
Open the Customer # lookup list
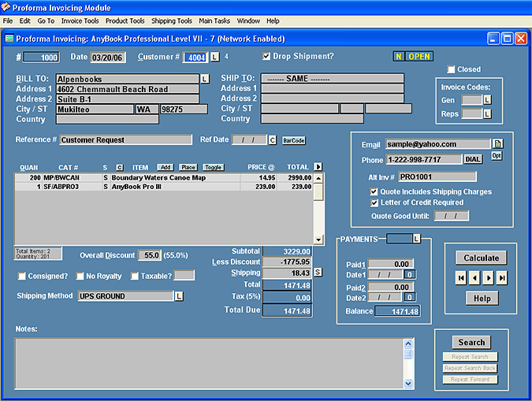pyautogui.click(x=214, y=58)
